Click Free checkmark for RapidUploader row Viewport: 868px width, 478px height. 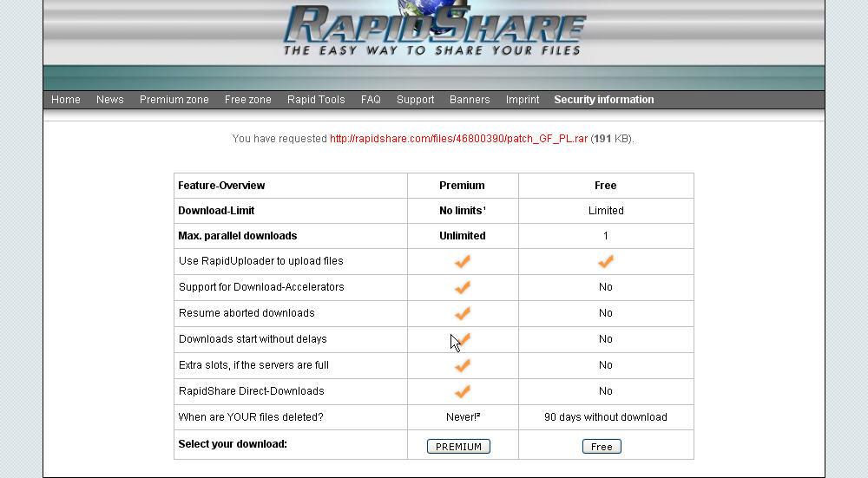[606, 261]
